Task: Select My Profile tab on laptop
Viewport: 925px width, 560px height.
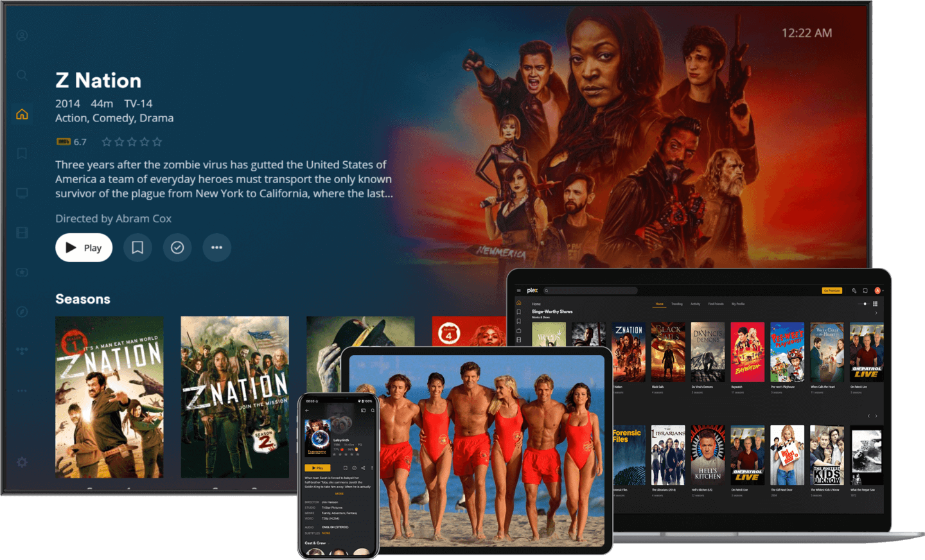Action: 738,304
